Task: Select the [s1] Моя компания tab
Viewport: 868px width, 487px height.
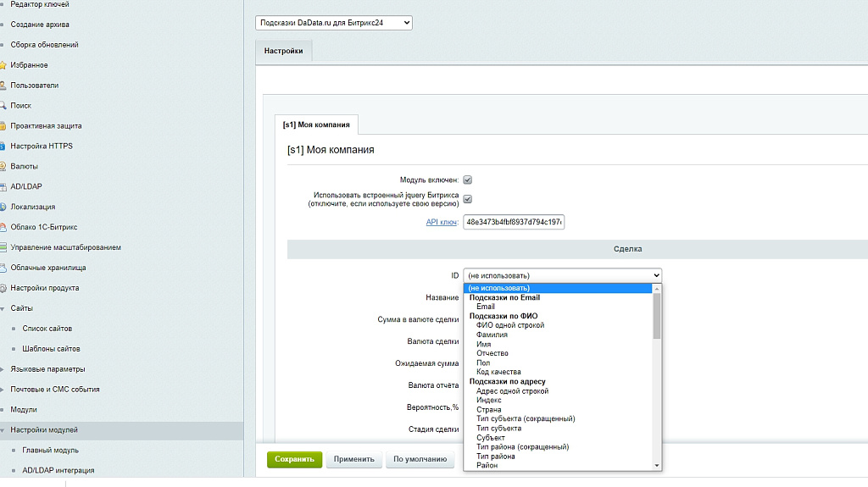Action: tap(316, 125)
